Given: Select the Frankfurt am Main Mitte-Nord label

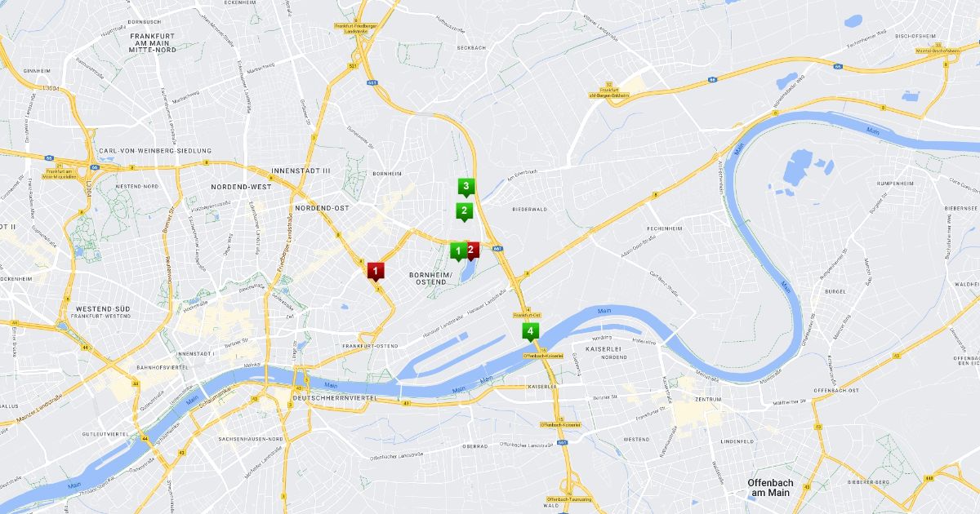Looking at the screenshot, I should click(153, 42).
